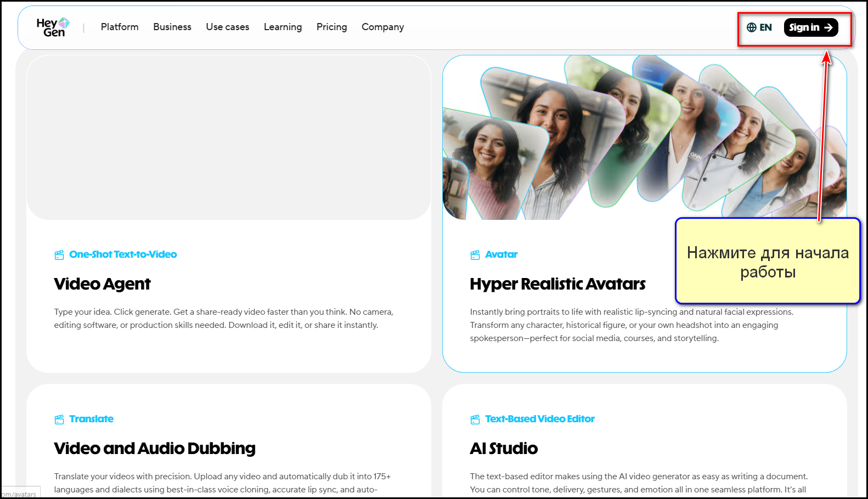Click the arrow icon in Sign in button
Image resolution: width=868 pixels, height=499 pixels.
click(828, 27)
